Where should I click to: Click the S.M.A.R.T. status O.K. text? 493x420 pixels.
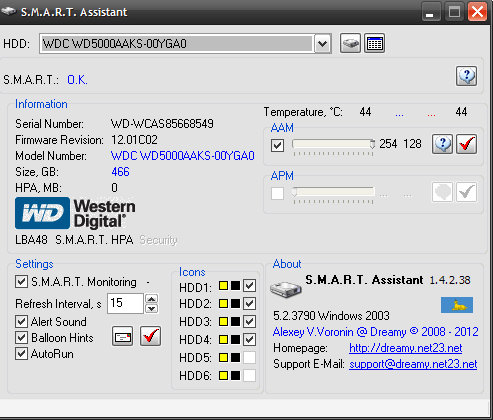coord(77,80)
